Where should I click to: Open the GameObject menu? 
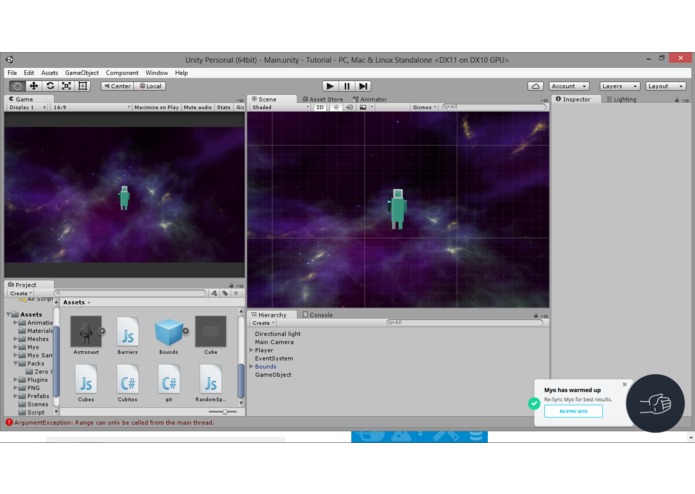tap(82, 73)
